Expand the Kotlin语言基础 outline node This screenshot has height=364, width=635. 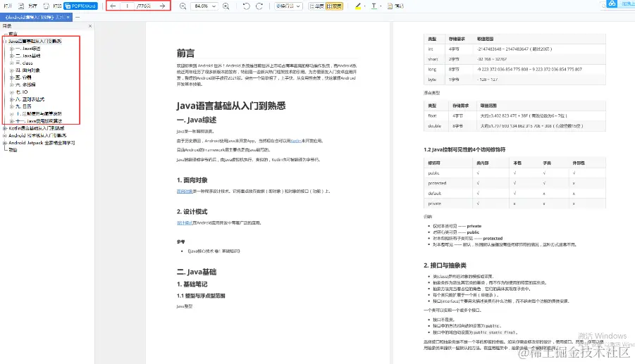click(x=5, y=128)
